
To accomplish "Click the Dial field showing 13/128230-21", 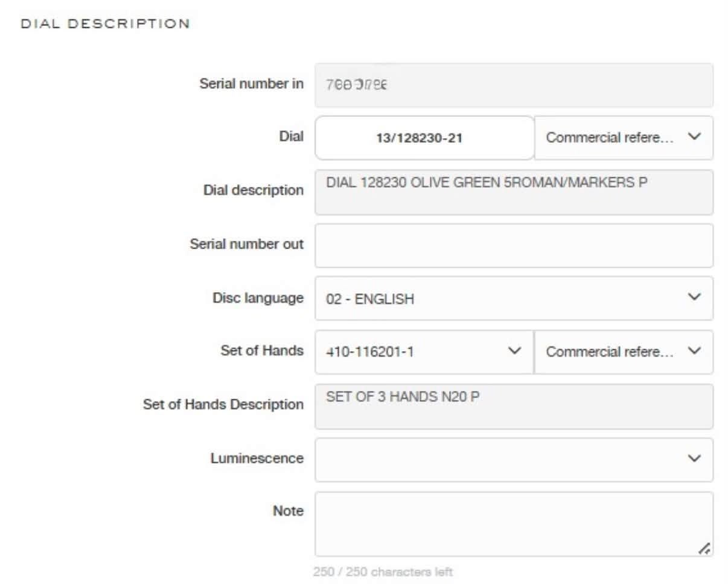I will click(424, 138).
